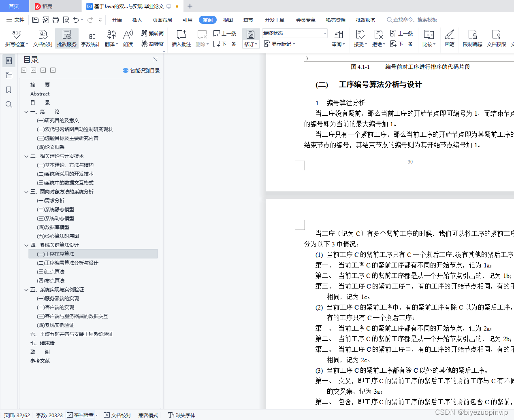Click 页面: 32/62 in status bar

point(17,415)
